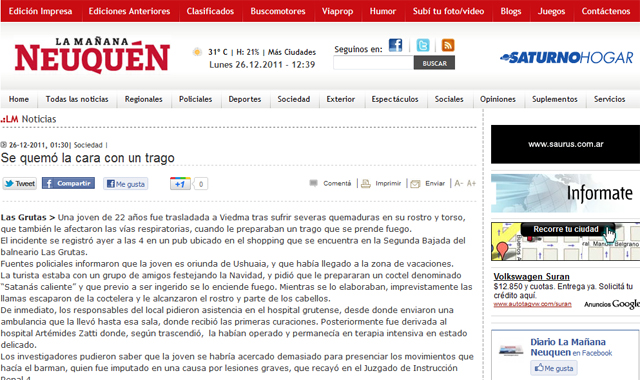Image resolution: width=640 pixels, height=380 pixels.
Task: Click the Enviar link
Action: [435, 183]
